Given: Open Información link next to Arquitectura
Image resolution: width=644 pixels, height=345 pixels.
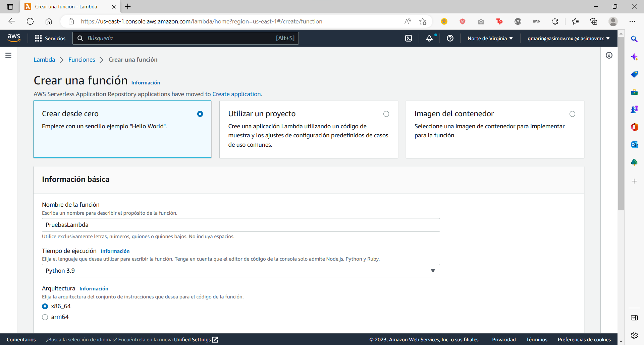Looking at the screenshot, I should coord(94,289).
